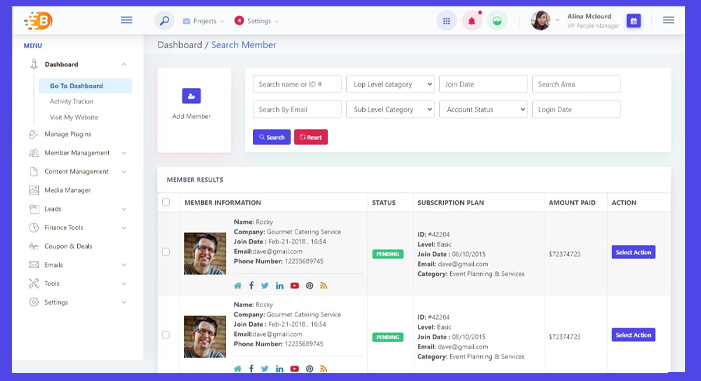Expand the Tools chevron in sidebar
This screenshot has height=381, width=701.
[124, 284]
